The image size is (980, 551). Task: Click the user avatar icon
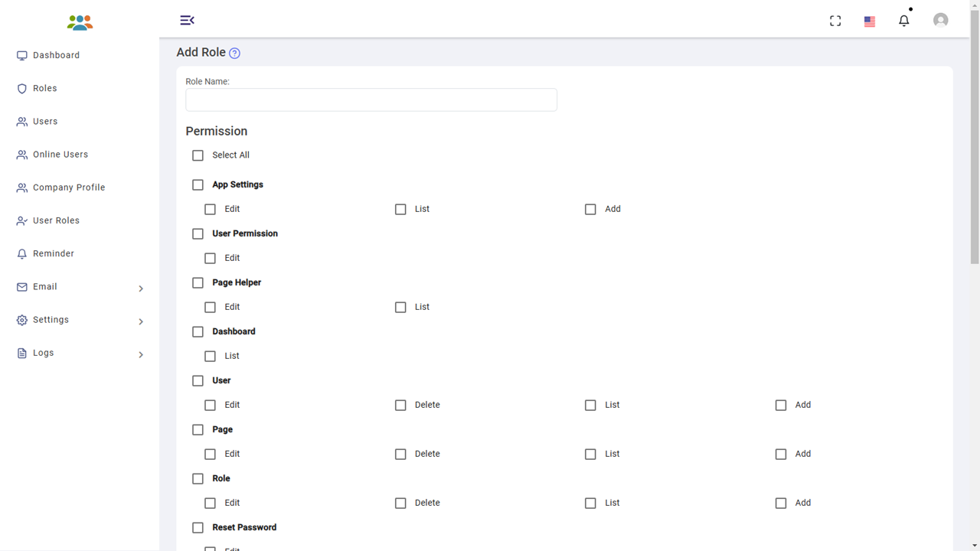(x=941, y=21)
